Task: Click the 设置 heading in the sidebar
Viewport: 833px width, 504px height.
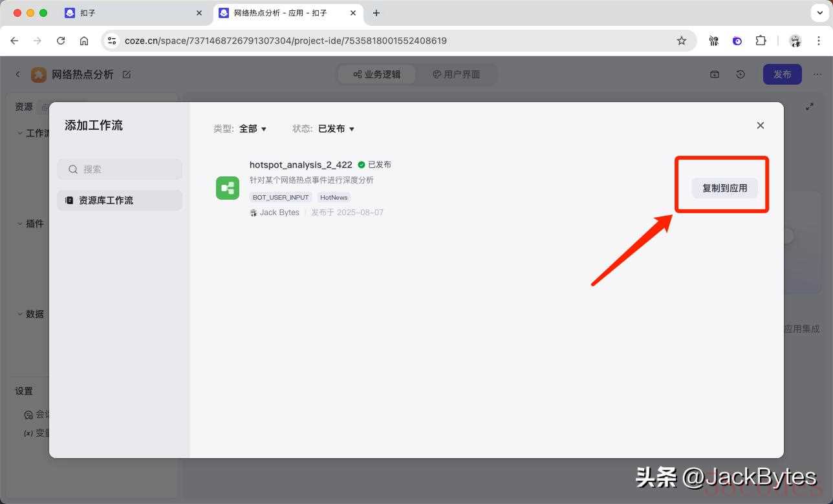Action: [x=24, y=391]
